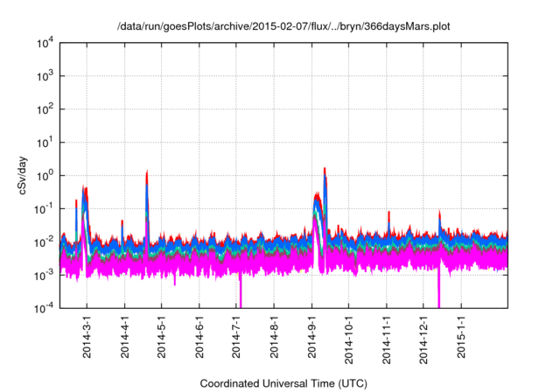The width and height of the screenshot is (560, 392).
Task: Pick the 2014-9-1 date tick label
Action: click(312, 337)
